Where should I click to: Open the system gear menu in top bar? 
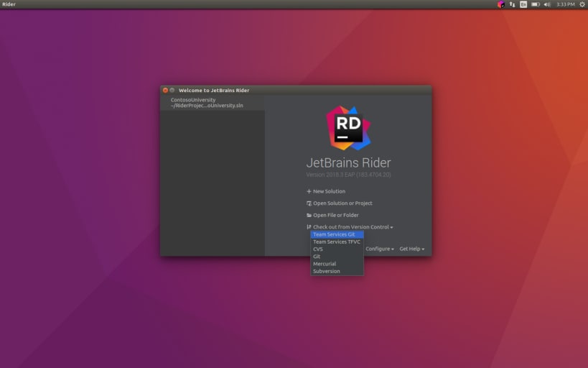pos(582,4)
